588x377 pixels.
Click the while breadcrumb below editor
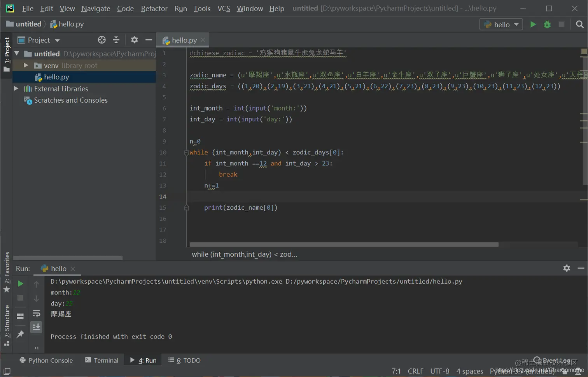244,254
